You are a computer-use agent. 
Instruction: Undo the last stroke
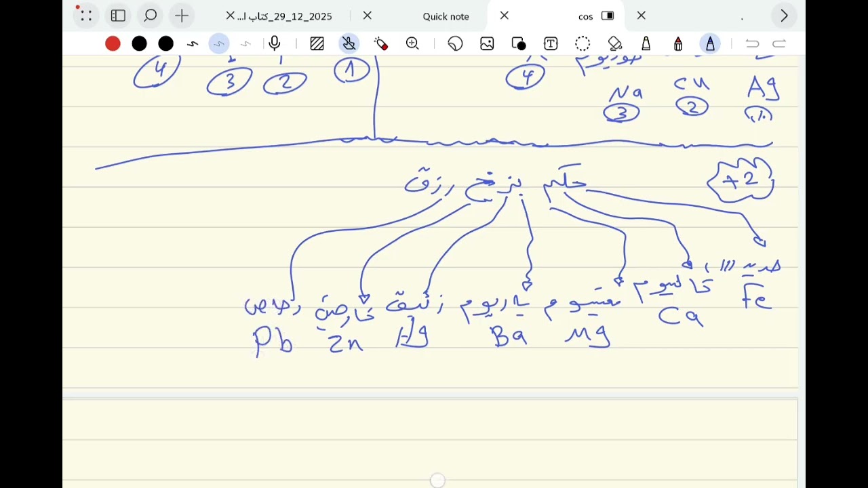[x=752, y=44]
